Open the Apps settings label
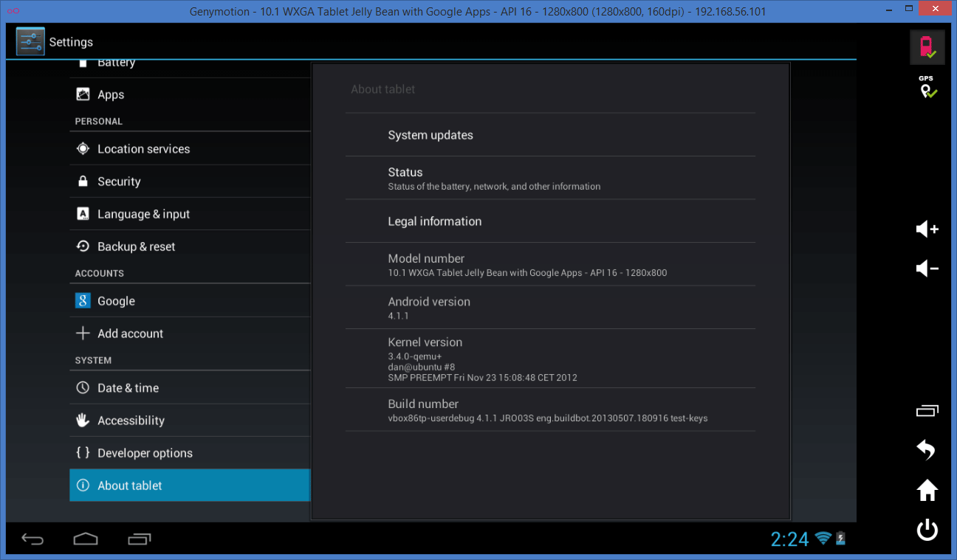The image size is (957, 560). (x=111, y=94)
